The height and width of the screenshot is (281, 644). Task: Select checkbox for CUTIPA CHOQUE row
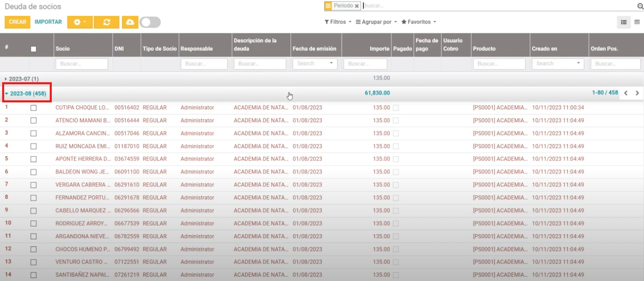click(34, 108)
